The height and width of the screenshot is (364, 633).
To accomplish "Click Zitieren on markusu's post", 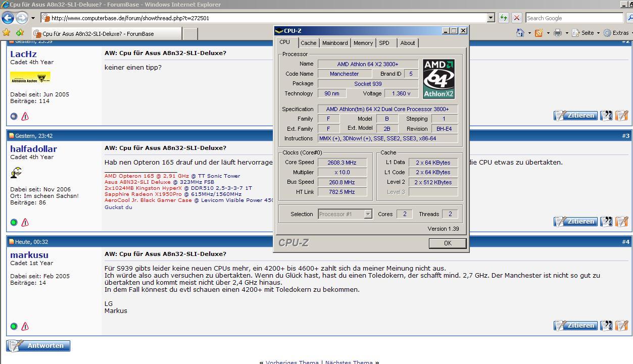I will (575, 326).
